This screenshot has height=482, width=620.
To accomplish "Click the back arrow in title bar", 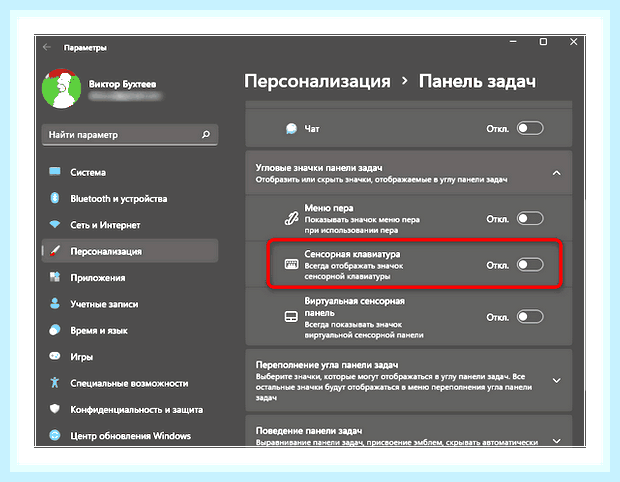I will pos(47,47).
